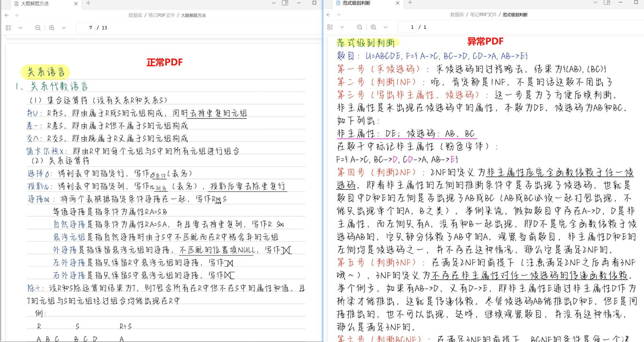
Task: Click the blue 自然连接 term
Action: point(69,224)
